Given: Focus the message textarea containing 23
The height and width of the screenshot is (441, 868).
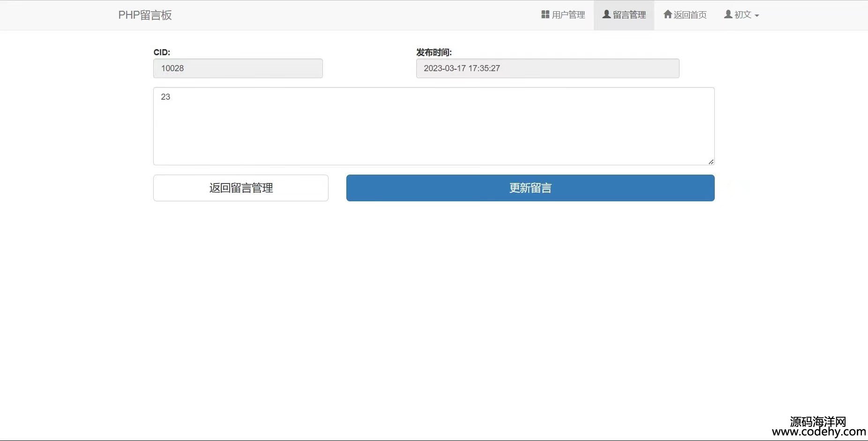Looking at the screenshot, I should [434, 126].
